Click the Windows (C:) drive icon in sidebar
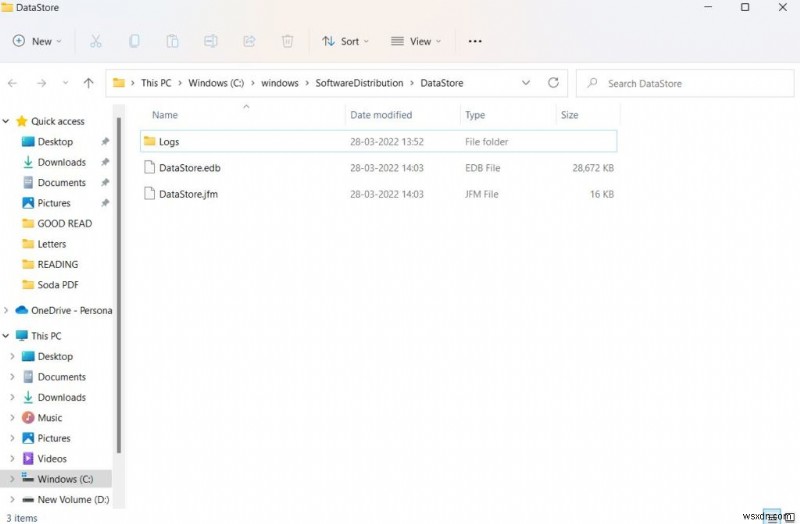800x524 pixels. (x=28, y=478)
